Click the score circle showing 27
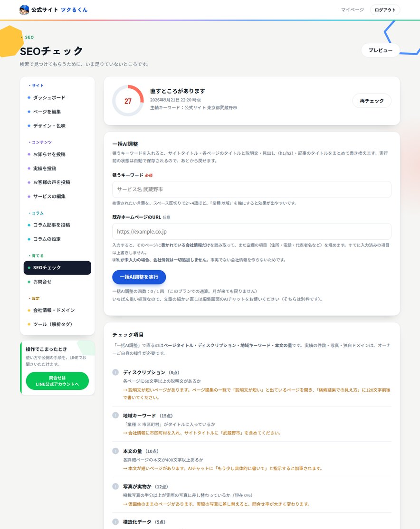420x529 pixels. [128, 101]
